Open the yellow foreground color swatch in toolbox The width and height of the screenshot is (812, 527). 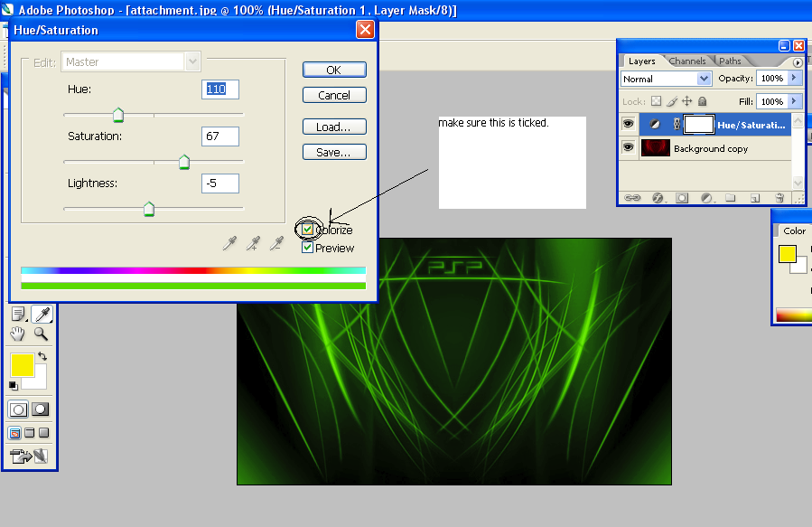(x=23, y=365)
